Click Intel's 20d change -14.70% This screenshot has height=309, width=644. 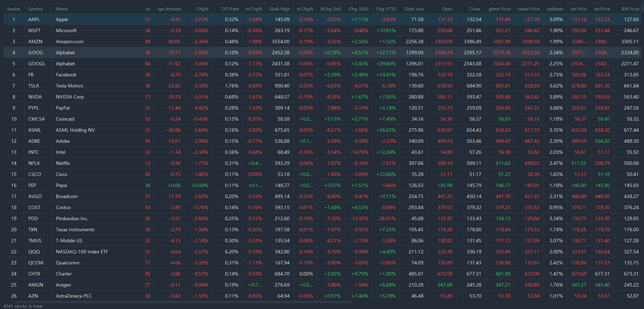(x=359, y=152)
